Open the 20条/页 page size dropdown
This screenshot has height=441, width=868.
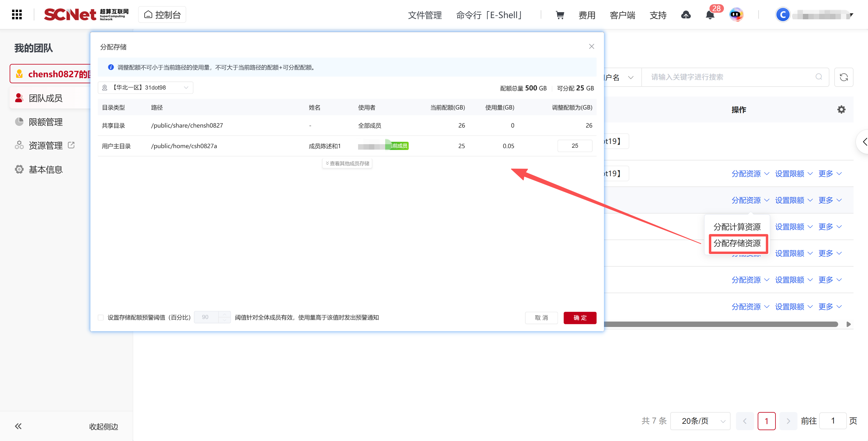point(700,421)
